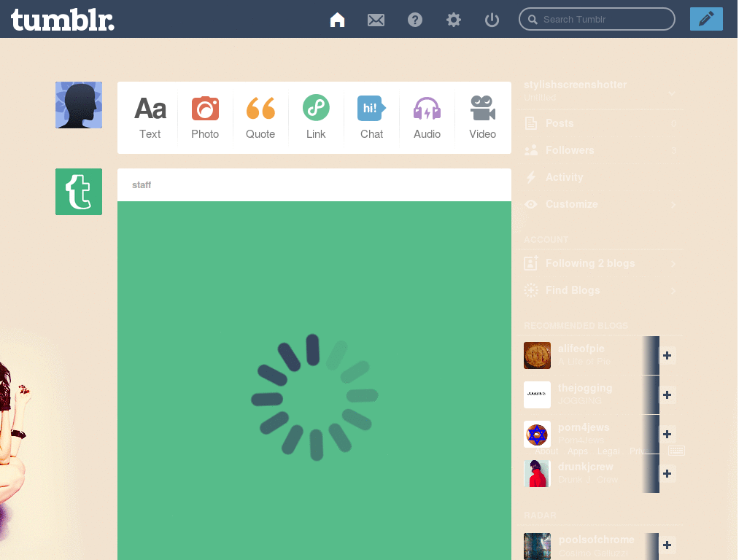Click the Search Tumblr field
This screenshot has width=747, height=560.
click(x=597, y=19)
